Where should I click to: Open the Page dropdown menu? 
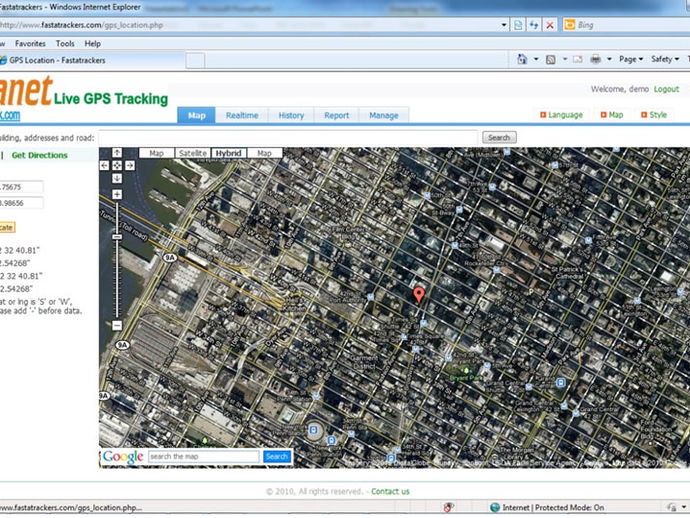point(631,59)
